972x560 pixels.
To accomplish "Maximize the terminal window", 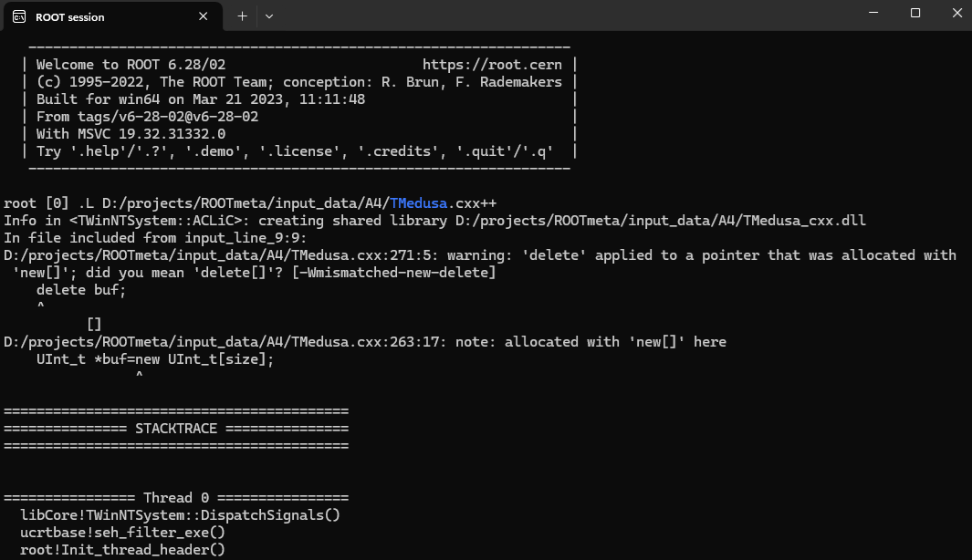I will 915,14.
